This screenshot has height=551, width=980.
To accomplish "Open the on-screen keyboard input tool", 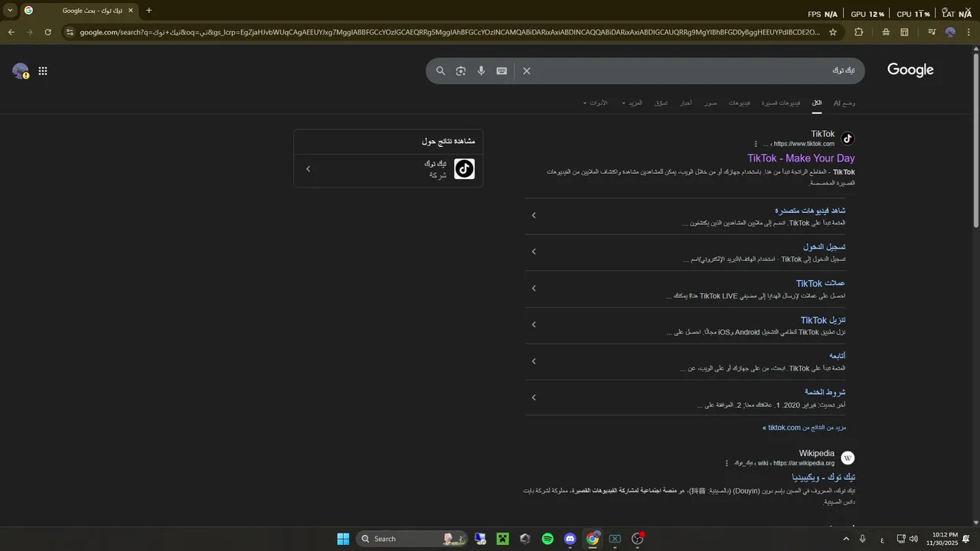I will pyautogui.click(x=501, y=70).
